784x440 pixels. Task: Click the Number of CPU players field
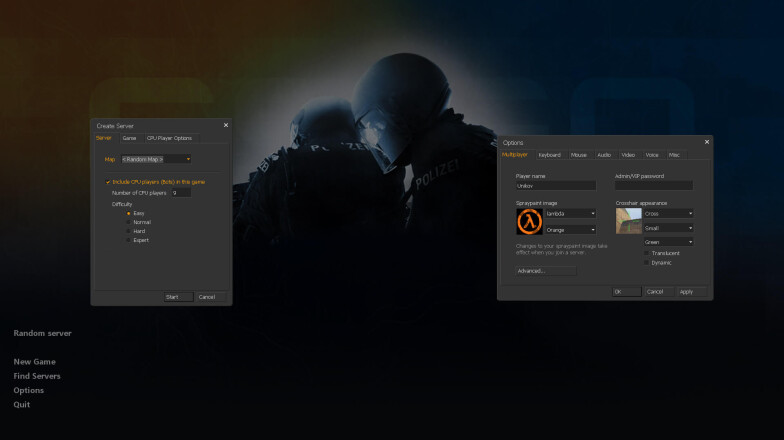pos(181,193)
